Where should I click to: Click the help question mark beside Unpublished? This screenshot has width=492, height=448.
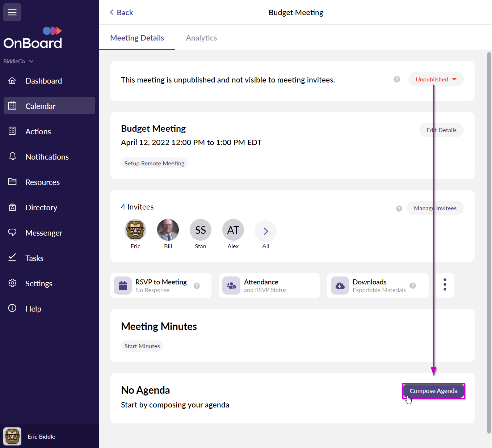coord(396,79)
